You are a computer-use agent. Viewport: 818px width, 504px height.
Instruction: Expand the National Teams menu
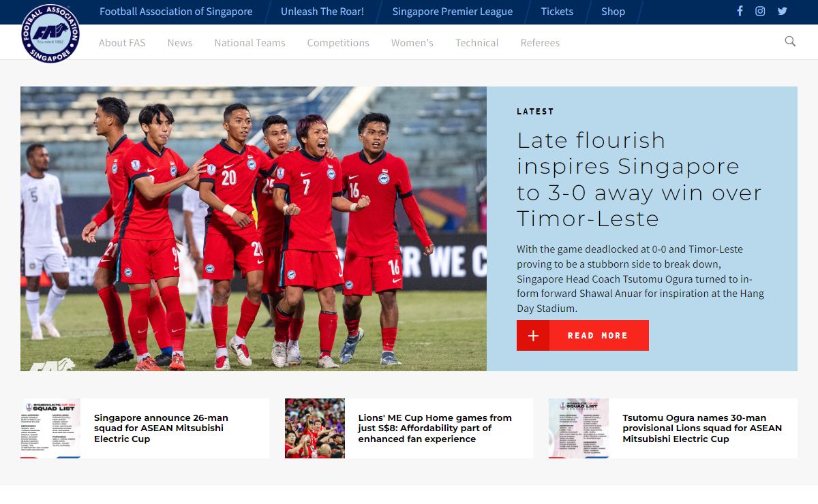[x=249, y=43]
